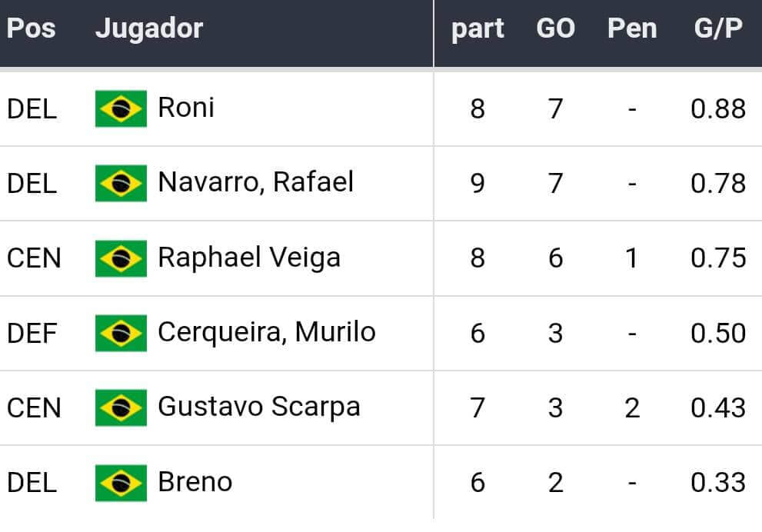Click the Brazil flag next to Roni
This screenshot has height=532, width=762.
click(x=121, y=108)
